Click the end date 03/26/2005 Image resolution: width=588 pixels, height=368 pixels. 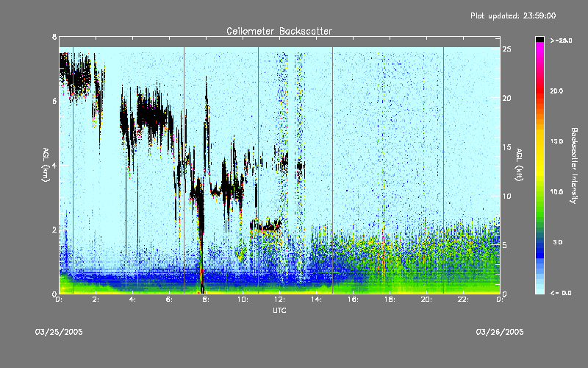click(500, 332)
